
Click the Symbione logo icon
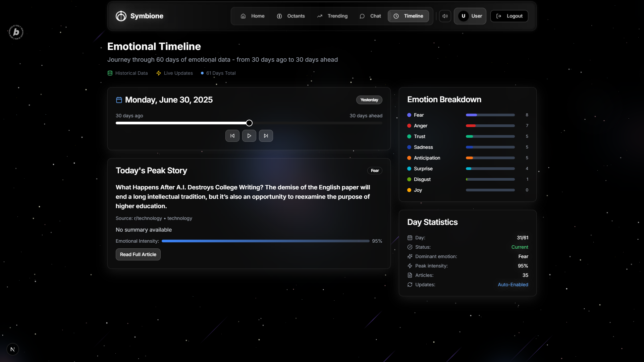pyautogui.click(x=121, y=16)
